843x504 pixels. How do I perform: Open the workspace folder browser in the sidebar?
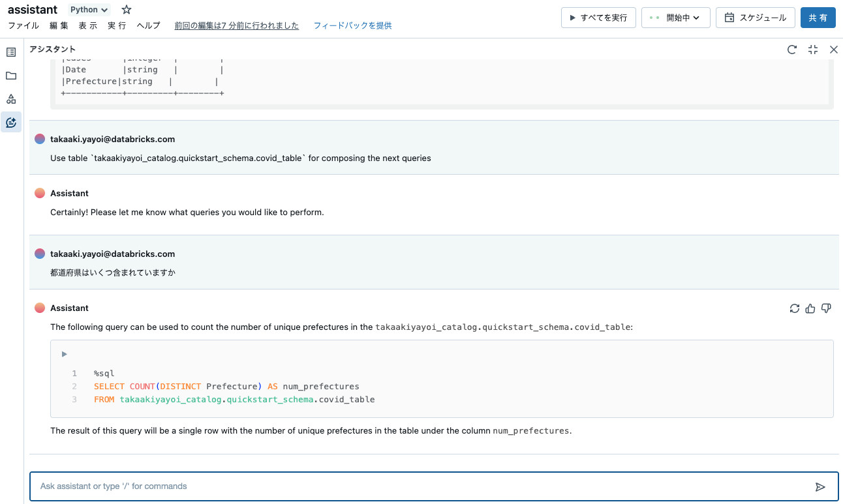pyautogui.click(x=10, y=75)
